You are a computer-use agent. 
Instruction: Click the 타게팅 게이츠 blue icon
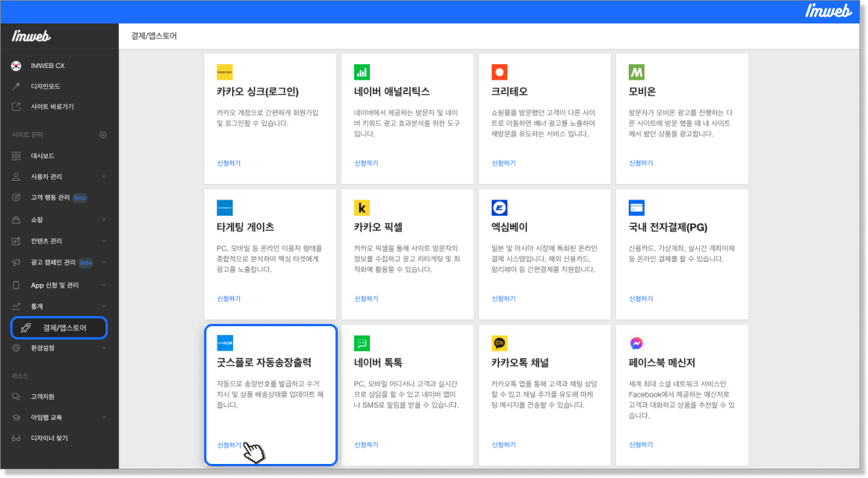click(224, 207)
